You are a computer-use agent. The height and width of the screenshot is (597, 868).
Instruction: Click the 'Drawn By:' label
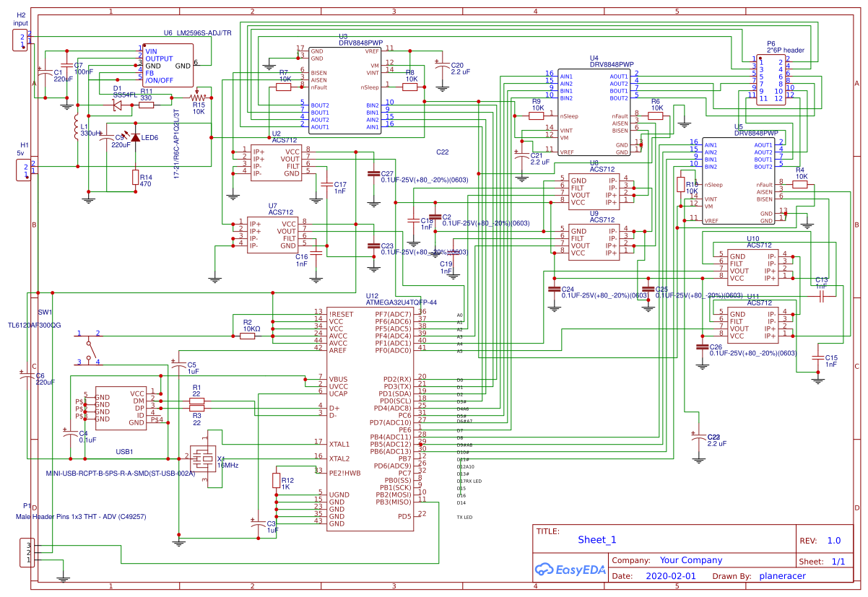[x=732, y=576]
